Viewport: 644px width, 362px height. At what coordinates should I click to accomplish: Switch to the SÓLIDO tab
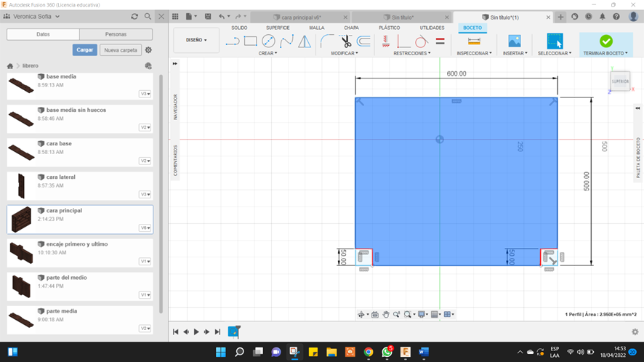coord(239,28)
